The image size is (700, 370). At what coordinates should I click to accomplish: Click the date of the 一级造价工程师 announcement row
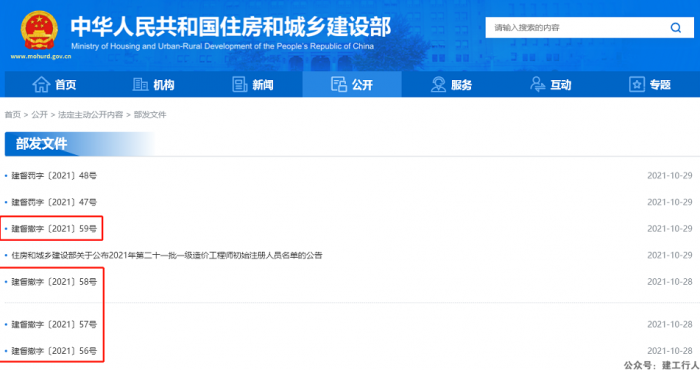click(x=670, y=255)
